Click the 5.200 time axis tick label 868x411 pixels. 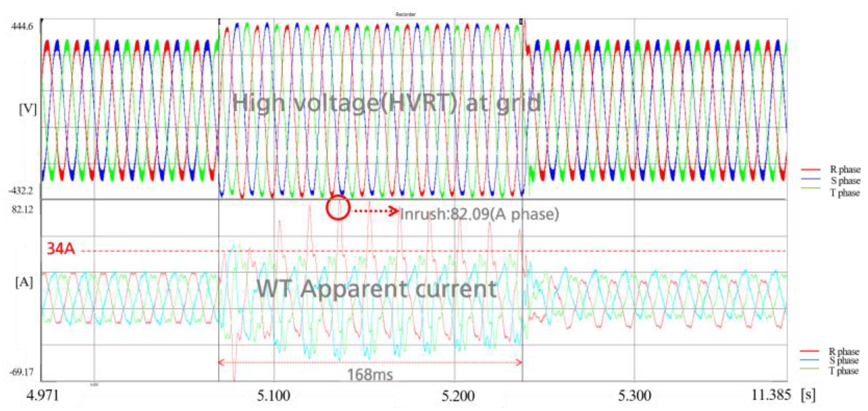point(458,396)
